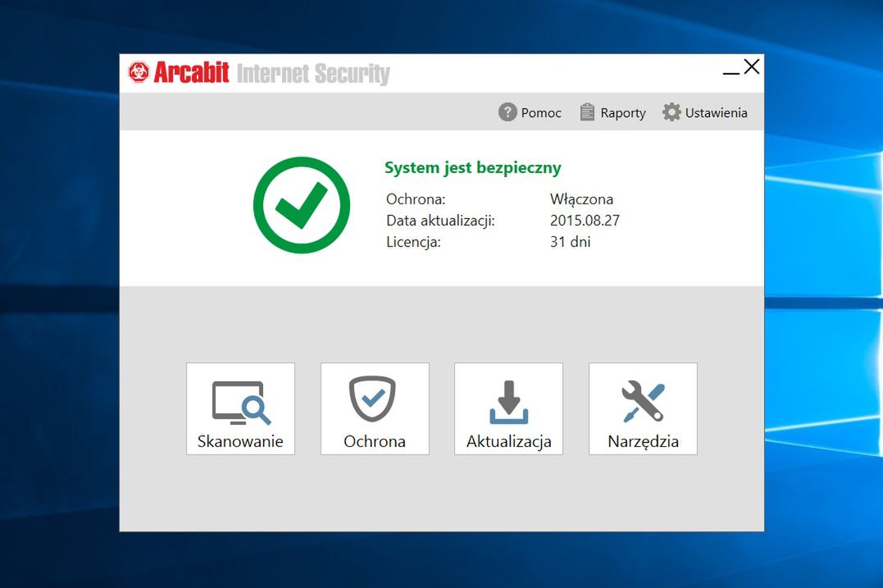Click the update date 2015.08.27
883x588 pixels.
[585, 220]
